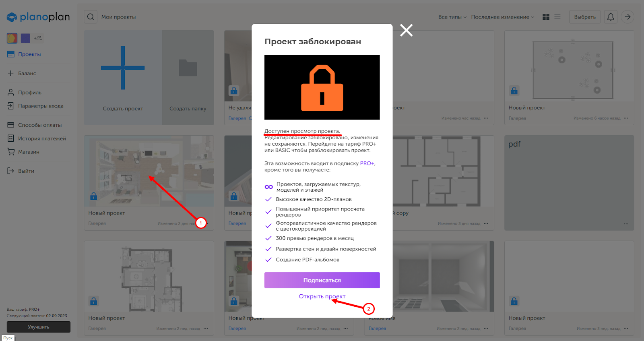Image resolution: width=644 pixels, height=341 pixels.
Task: Switch to list view icon
Action: (557, 17)
